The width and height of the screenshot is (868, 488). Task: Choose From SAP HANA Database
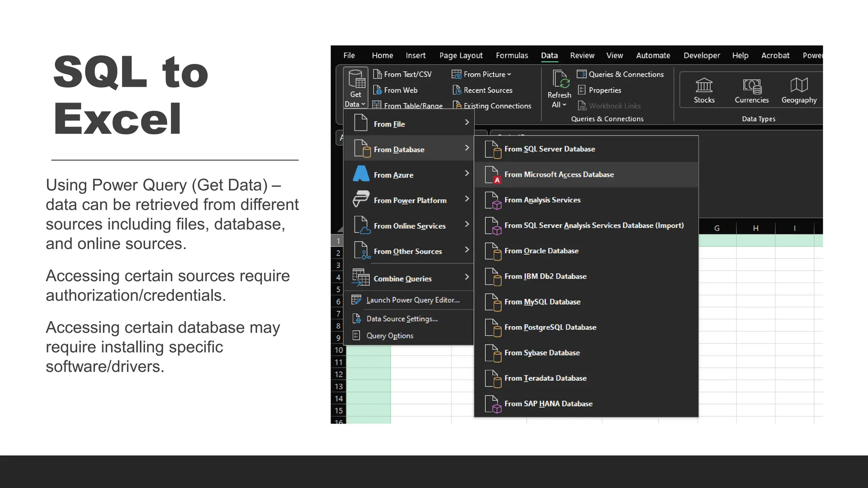tap(586, 403)
